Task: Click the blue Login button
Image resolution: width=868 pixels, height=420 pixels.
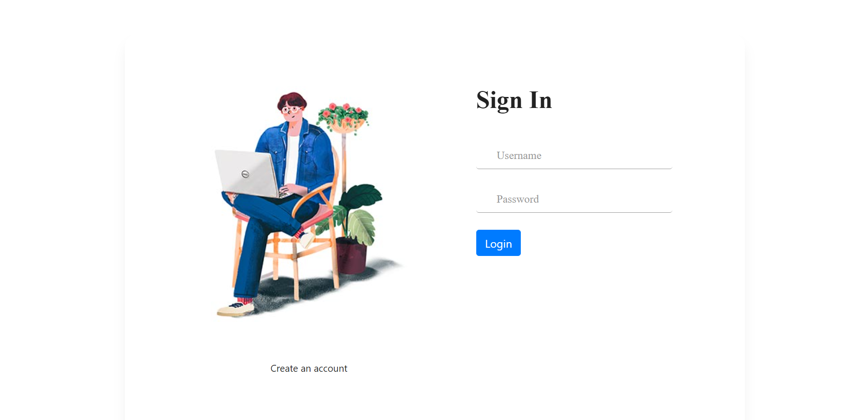Action: click(x=498, y=243)
